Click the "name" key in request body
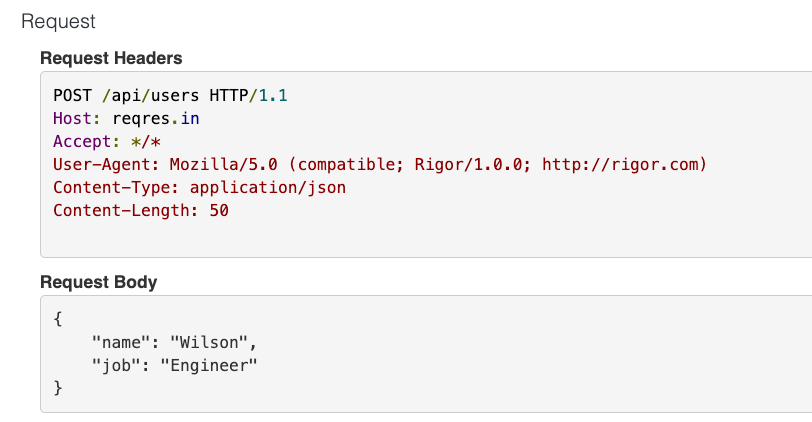 pyautogui.click(x=120, y=342)
